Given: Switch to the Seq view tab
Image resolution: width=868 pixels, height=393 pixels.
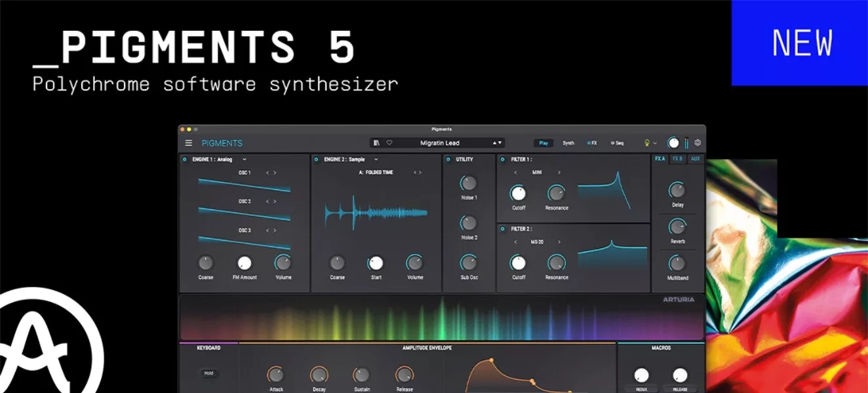Looking at the screenshot, I should pyautogui.click(x=617, y=143).
